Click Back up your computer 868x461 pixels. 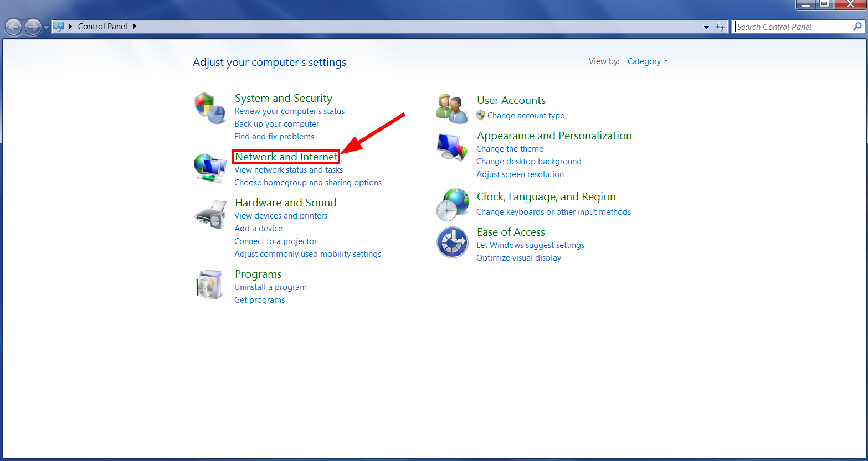(276, 124)
